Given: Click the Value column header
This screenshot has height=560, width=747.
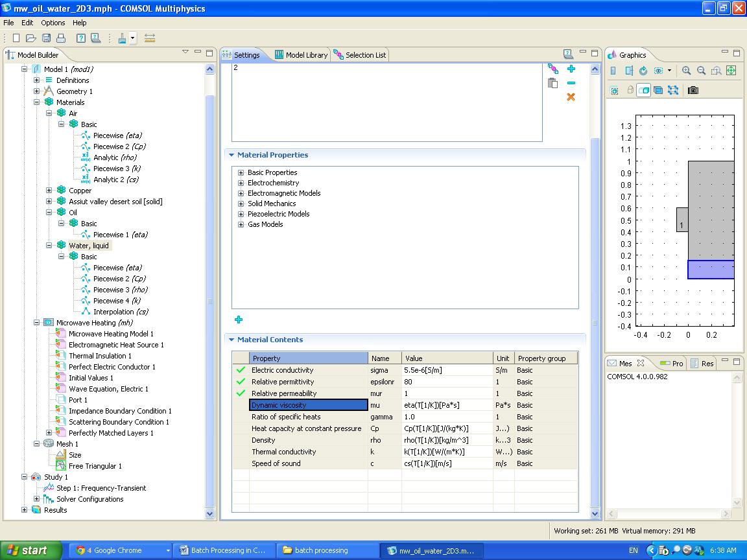Looking at the screenshot, I should (447, 358).
